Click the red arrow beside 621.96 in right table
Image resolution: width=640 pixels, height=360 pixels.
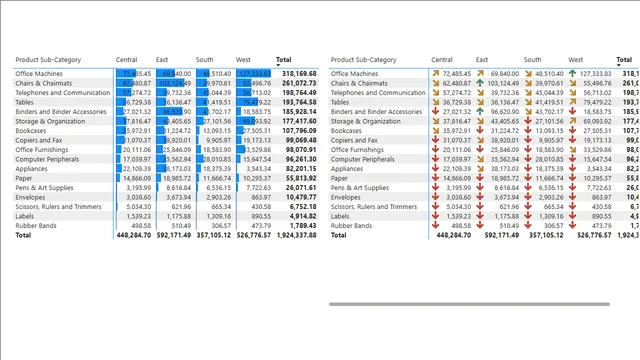click(x=480, y=207)
